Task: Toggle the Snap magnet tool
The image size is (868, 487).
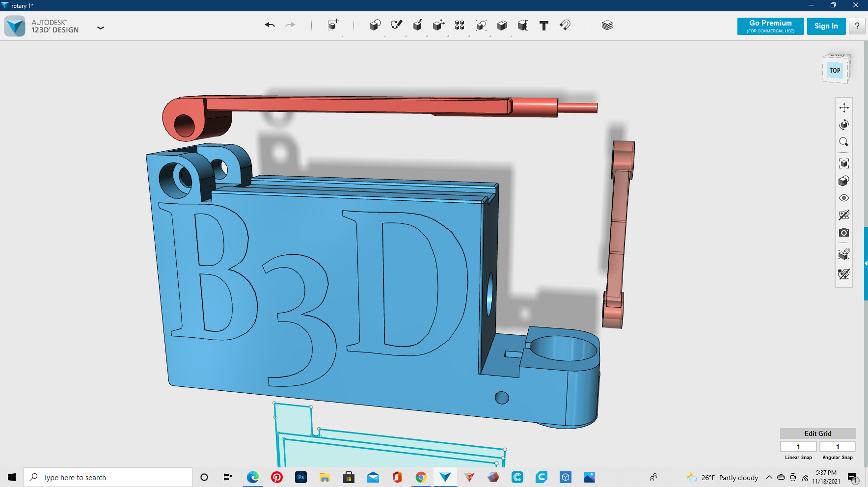Action: click(565, 25)
